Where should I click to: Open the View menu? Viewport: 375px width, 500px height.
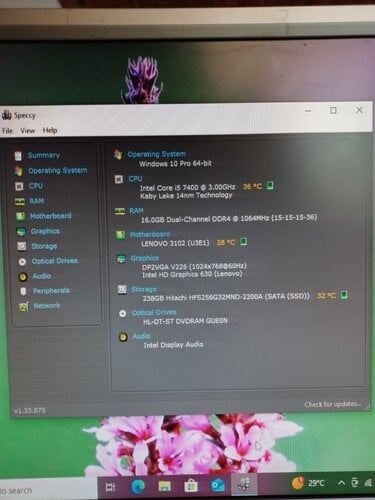(x=27, y=130)
